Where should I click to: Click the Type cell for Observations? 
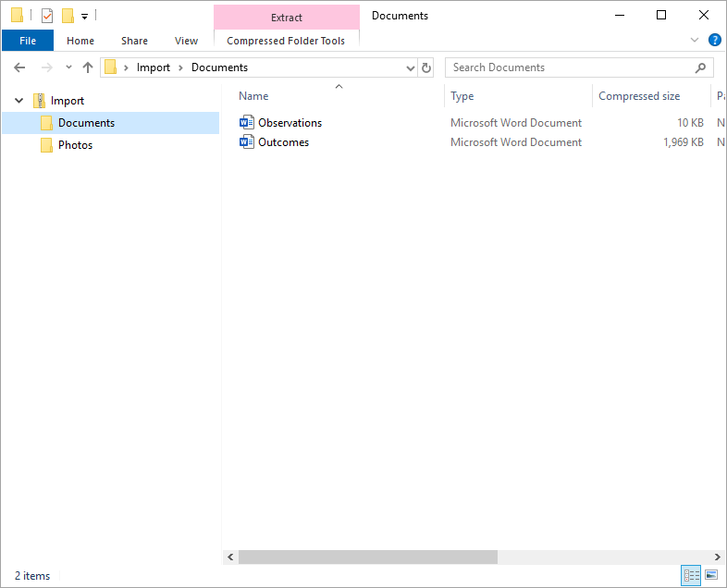[515, 123]
